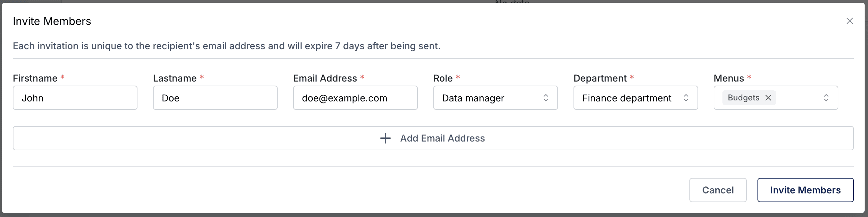The image size is (868, 217).
Task: Expand the Finance department dropdown
Action: [x=627, y=98]
